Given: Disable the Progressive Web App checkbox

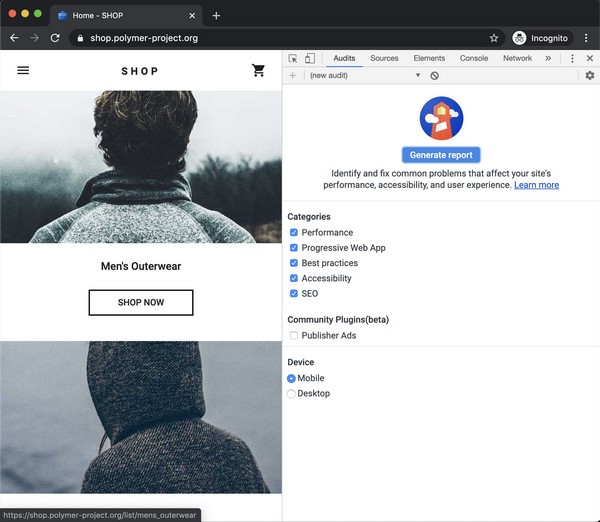Looking at the screenshot, I should coord(294,248).
